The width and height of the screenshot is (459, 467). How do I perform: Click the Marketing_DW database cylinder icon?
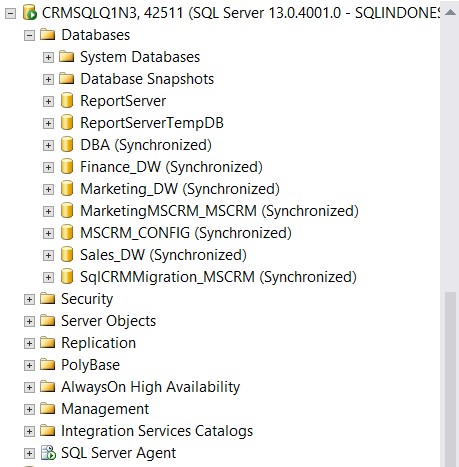(67, 189)
